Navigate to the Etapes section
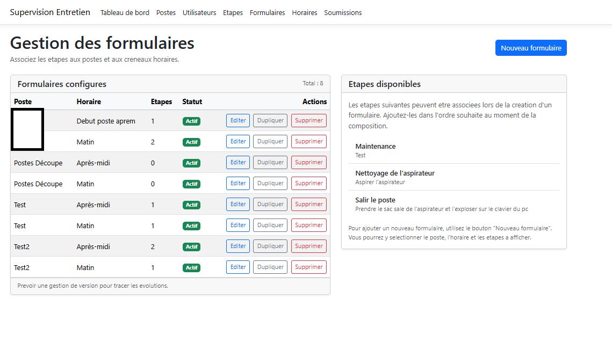The height and width of the screenshot is (364, 612). click(x=233, y=12)
